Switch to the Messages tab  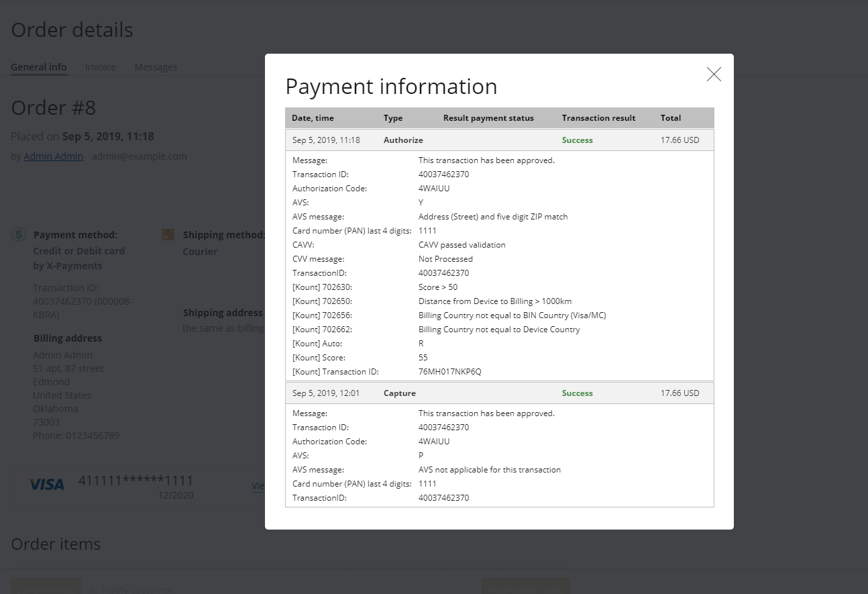156,66
